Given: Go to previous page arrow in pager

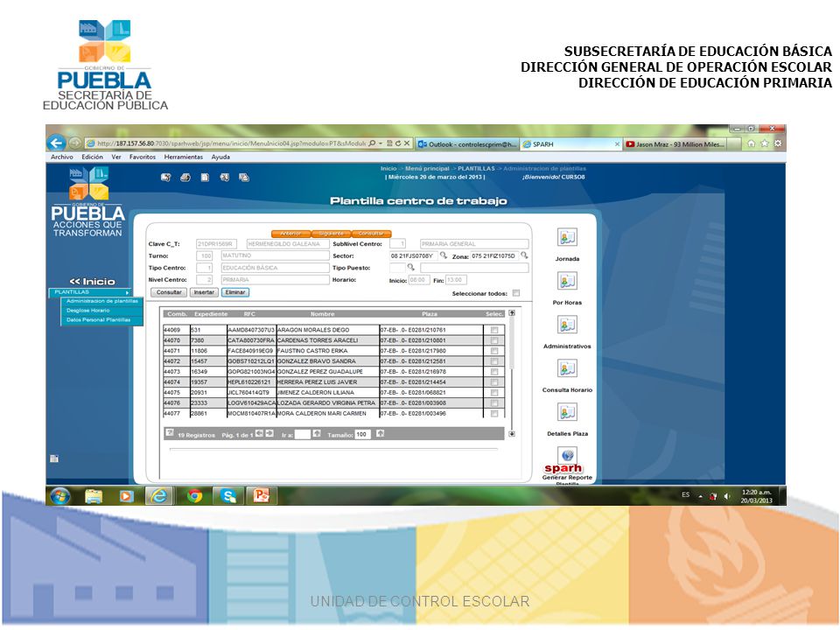Looking at the screenshot, I should pyautogui.click(x=259, y=433).
